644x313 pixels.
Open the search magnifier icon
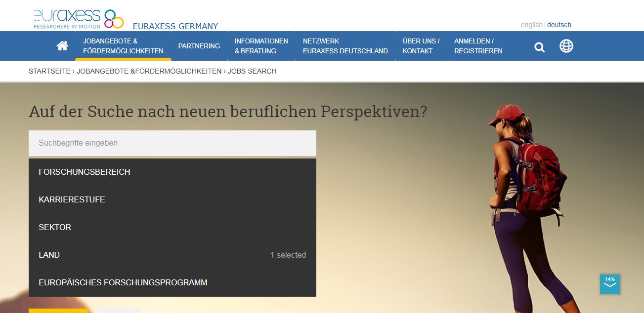[540, 47]
